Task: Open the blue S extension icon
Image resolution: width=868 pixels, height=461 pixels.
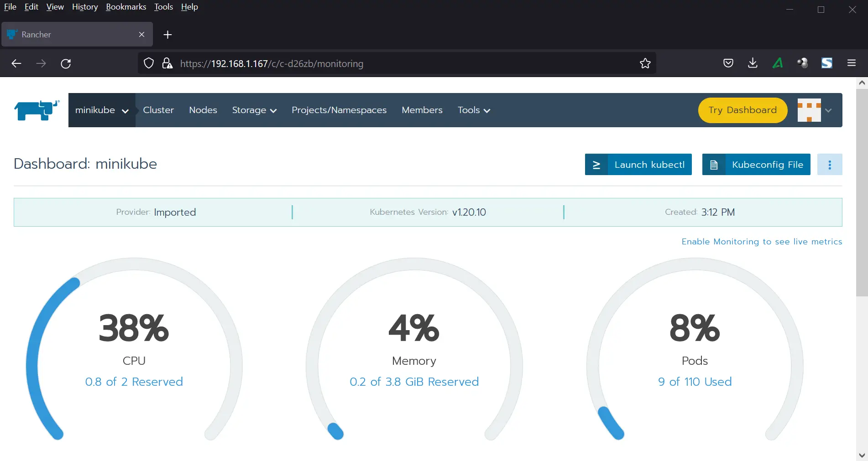Action: click(x=827, y=63)
